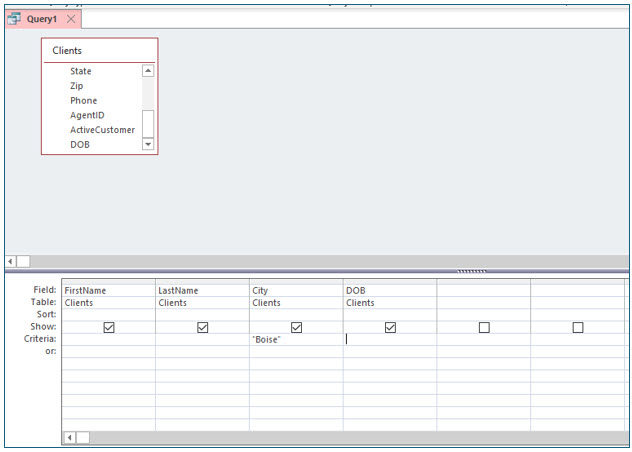Image resolution: width=632 pixels, height=452 pixels.
Task: Select DOB field in Clients list
Action: tap(80, 144)
